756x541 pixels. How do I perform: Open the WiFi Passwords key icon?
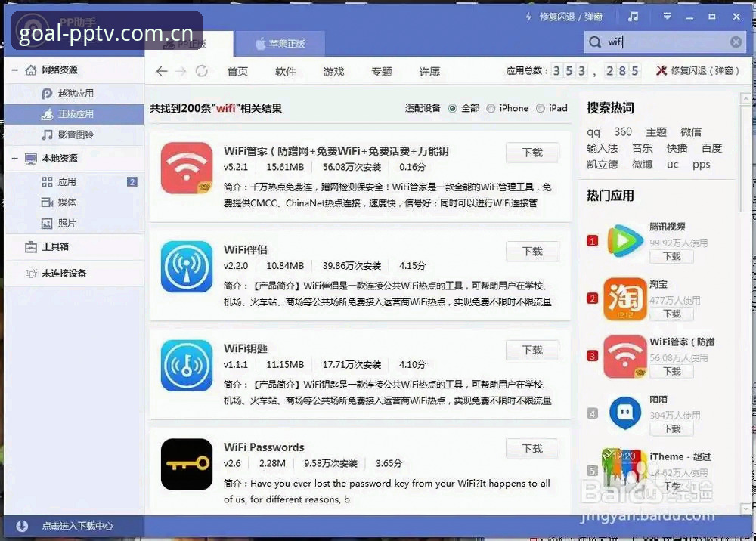click(x=187, y=464)
